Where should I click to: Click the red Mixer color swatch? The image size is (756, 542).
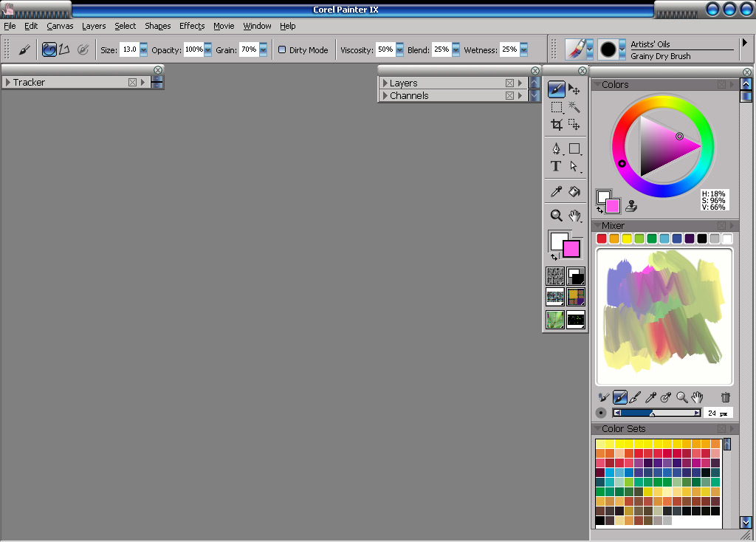point(602,239)
